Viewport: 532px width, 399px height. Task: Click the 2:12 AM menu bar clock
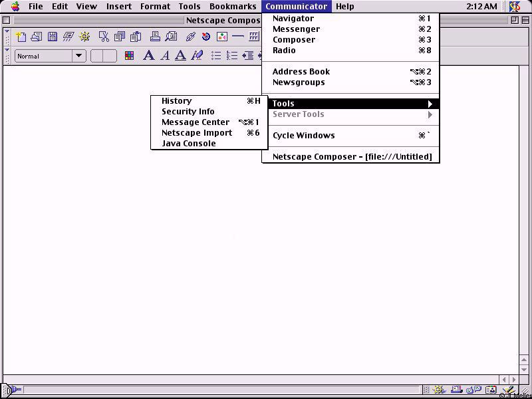481,7
